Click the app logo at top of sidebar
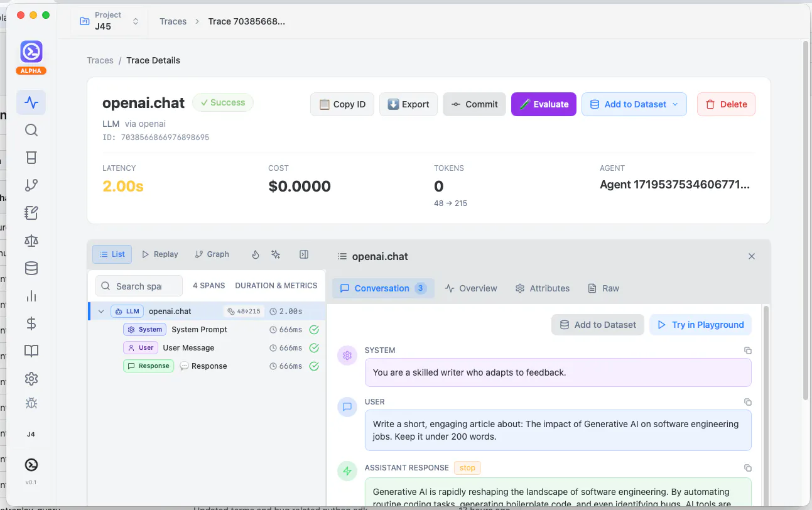 31,52
